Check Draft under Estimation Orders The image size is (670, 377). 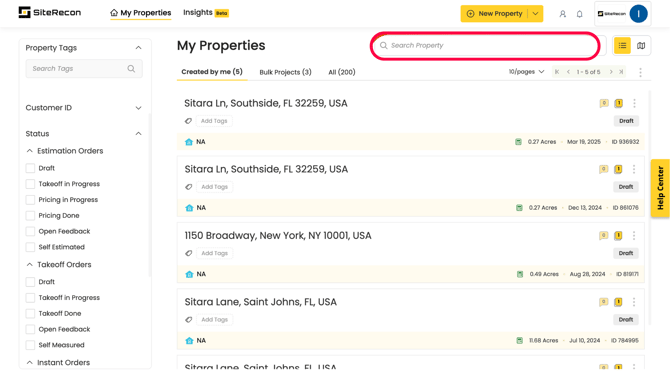pyautogui.click(x=30, y=168)
